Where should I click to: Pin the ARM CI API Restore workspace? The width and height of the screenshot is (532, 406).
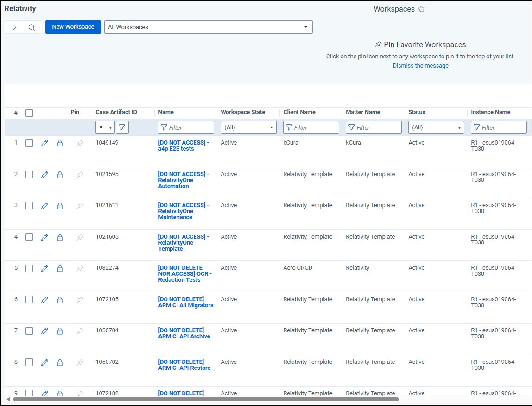coord(80,362)
